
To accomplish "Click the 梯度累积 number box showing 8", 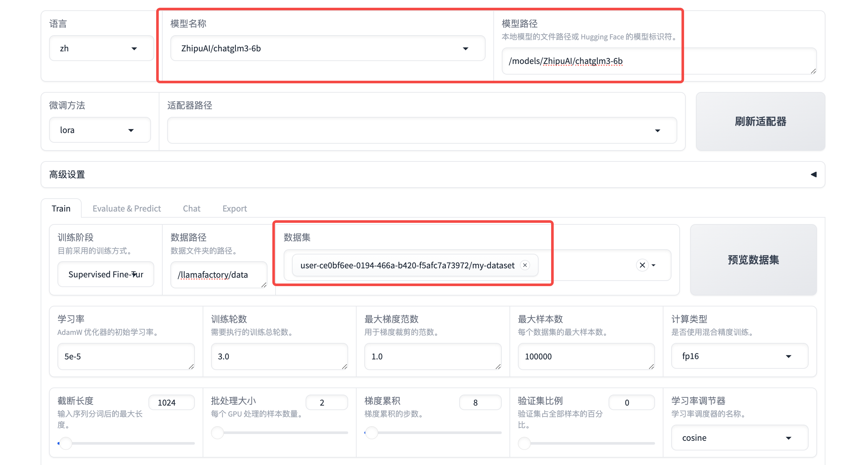I will [x=480, y=402].
